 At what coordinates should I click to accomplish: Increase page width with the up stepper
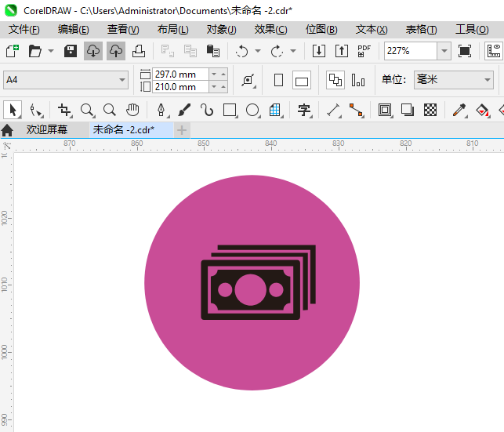pyautogui.click(x=223, y=74)
